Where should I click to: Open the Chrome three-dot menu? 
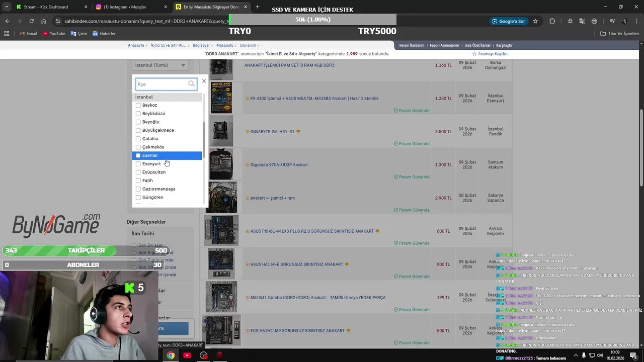point(636,21)
